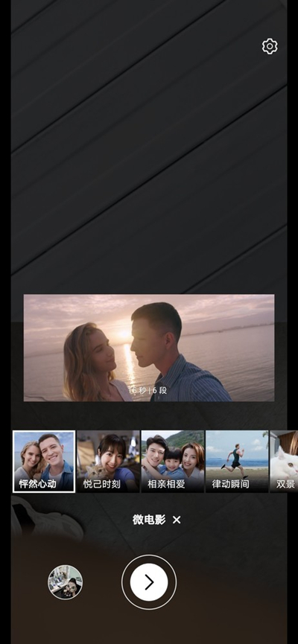Open the gallery via round photo thumbnail
298x644 pixels.
click(65, 582)
